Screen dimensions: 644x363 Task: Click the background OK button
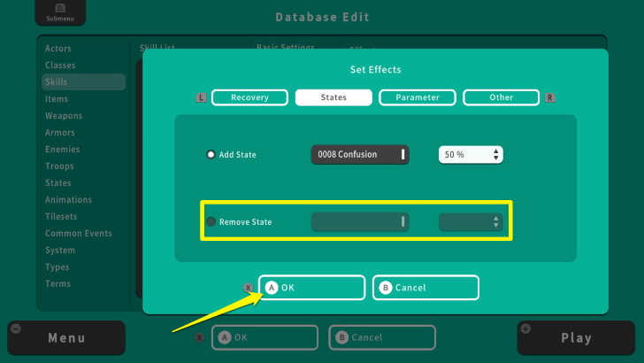264,337
